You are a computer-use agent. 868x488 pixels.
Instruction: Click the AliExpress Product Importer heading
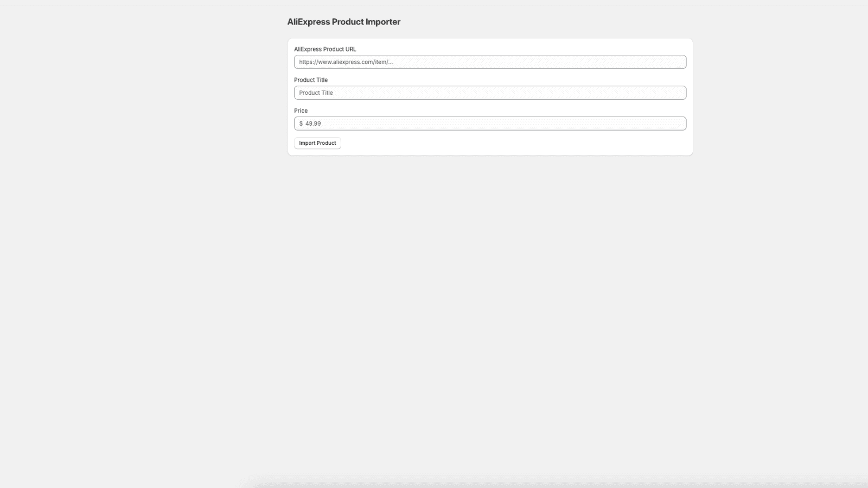pyautogui.click(x=343, y=22)
